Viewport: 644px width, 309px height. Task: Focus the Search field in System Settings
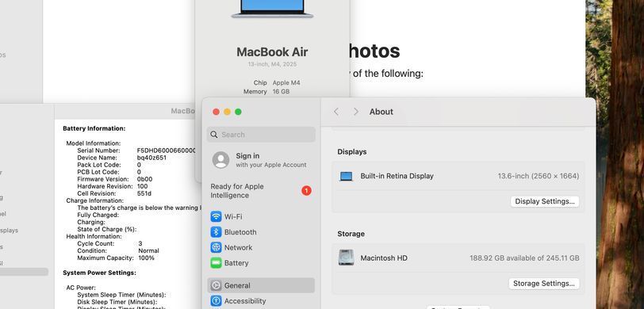(261, 135)
